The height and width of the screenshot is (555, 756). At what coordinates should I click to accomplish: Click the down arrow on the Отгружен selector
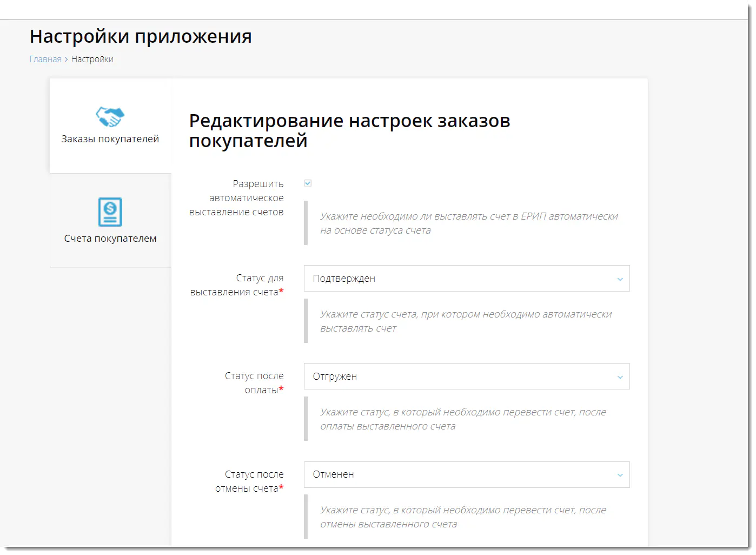click(620, 376)
